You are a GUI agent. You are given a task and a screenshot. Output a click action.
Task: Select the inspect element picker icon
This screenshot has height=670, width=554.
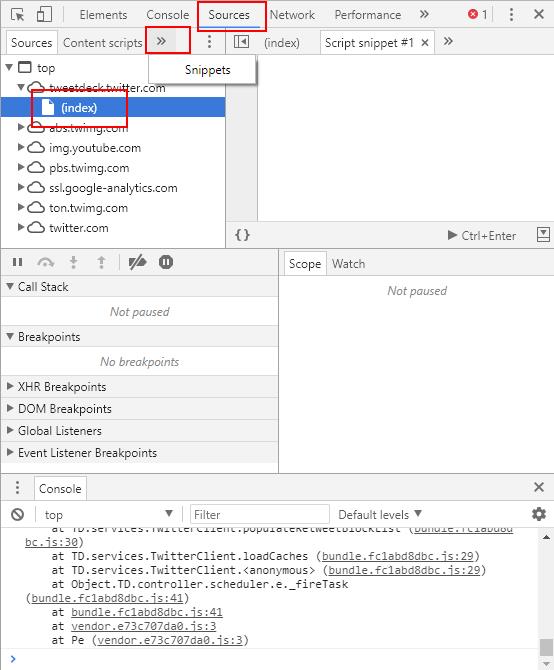pos(18,15)
